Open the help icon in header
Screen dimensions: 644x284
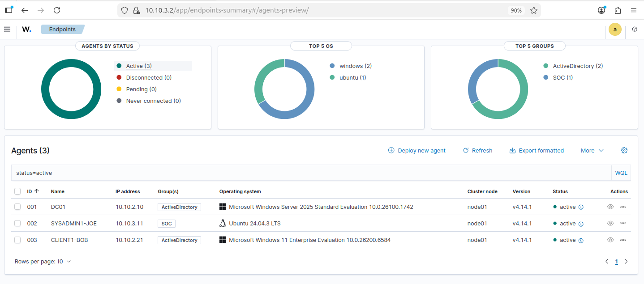[635, 30]
